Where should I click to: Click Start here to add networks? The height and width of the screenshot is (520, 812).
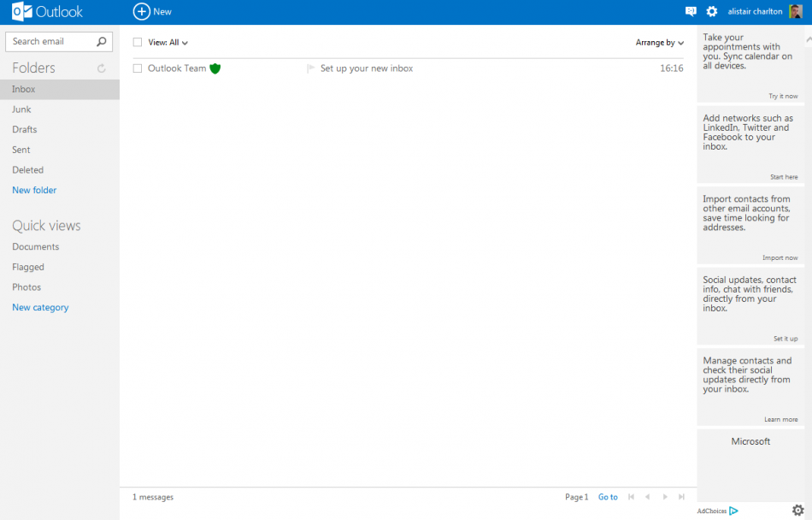tap(784, 177)
